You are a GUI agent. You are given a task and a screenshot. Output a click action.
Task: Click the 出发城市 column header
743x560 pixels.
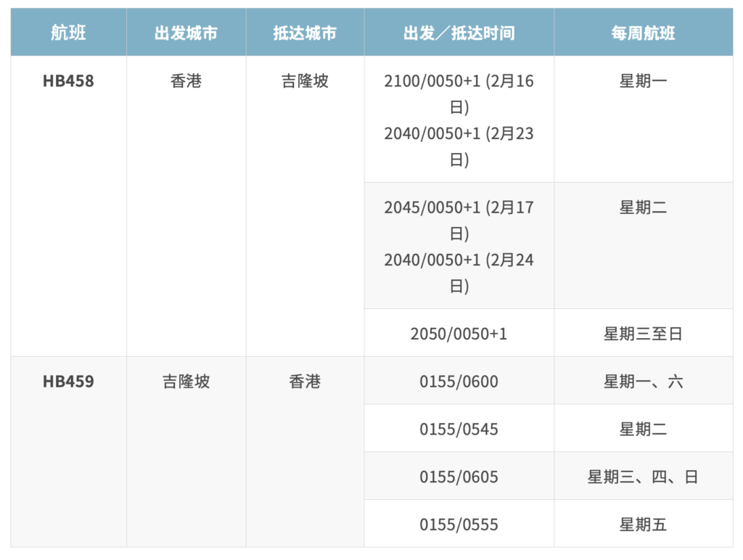[x=186, y=33]
